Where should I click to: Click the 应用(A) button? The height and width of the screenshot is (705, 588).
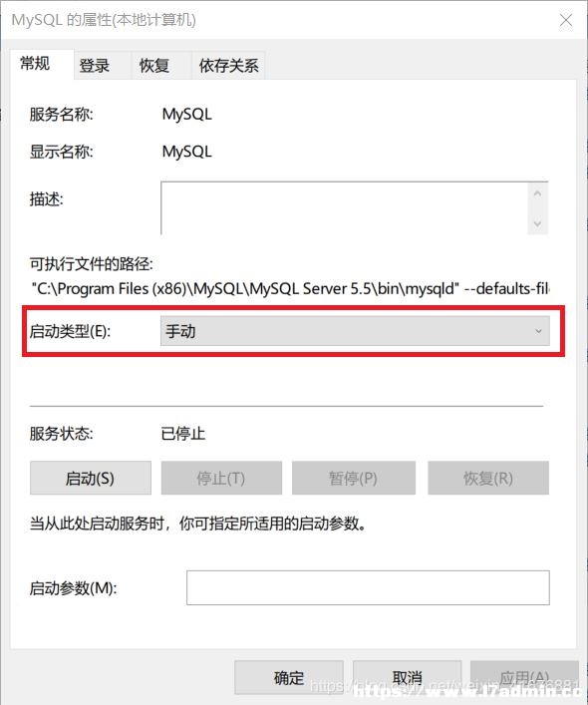tap(524, 677)
